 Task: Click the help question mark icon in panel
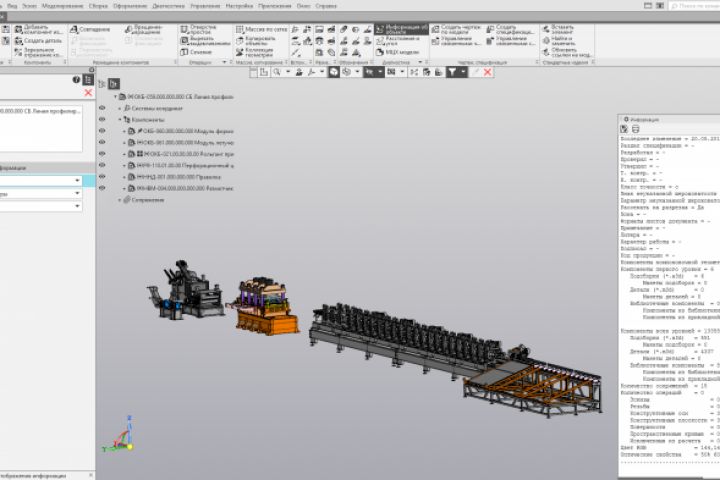click(x=76, y=79)
